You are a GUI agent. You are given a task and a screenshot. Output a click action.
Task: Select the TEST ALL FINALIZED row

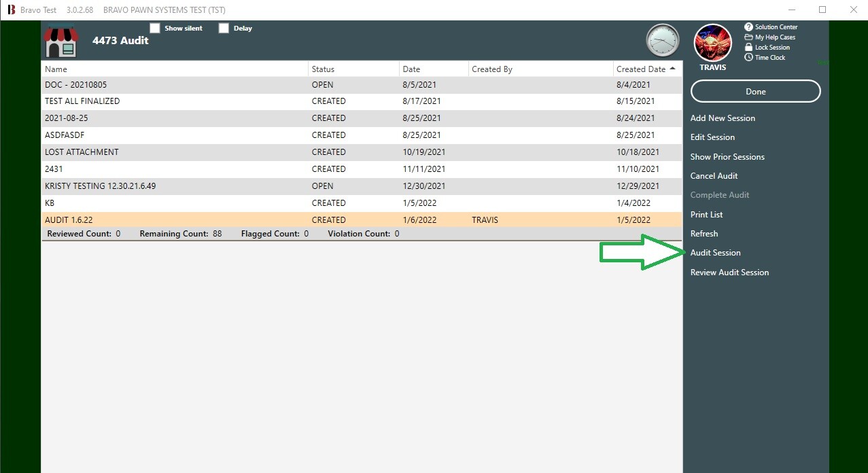pyautogui.click(x=362, y=101)
